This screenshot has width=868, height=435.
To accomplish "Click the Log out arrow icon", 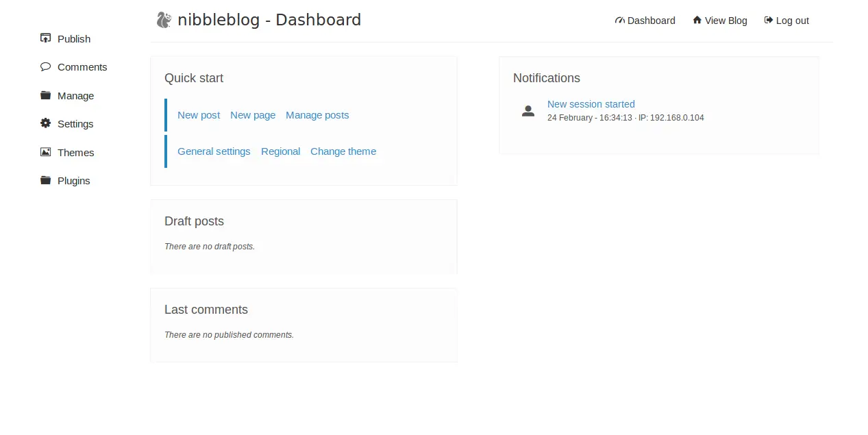I will click(x=769, y=20).
